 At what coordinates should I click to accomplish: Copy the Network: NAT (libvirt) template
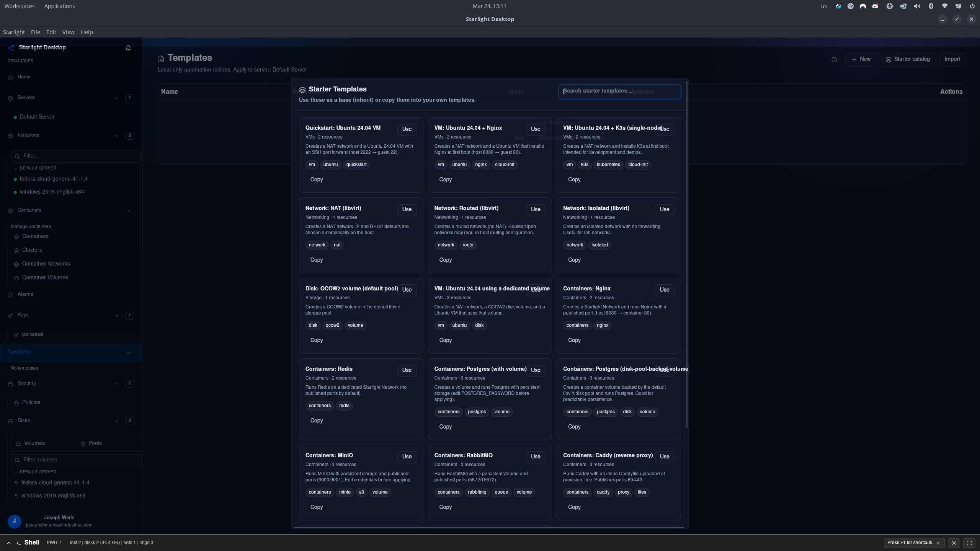(x=317, y=260)
